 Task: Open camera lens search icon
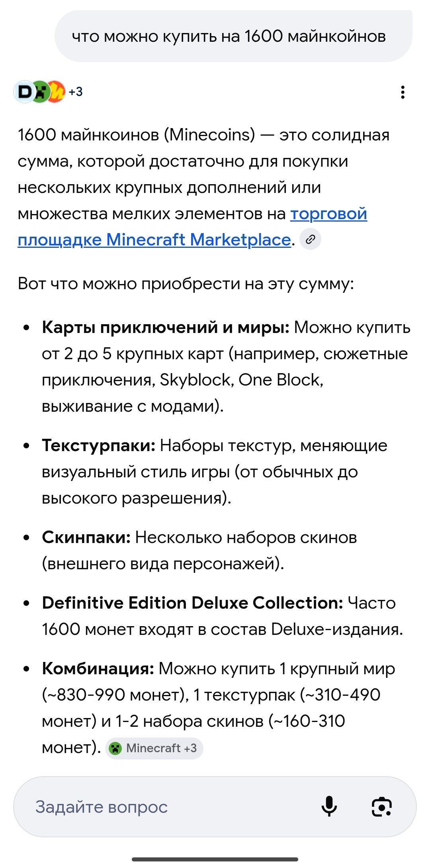381,806
